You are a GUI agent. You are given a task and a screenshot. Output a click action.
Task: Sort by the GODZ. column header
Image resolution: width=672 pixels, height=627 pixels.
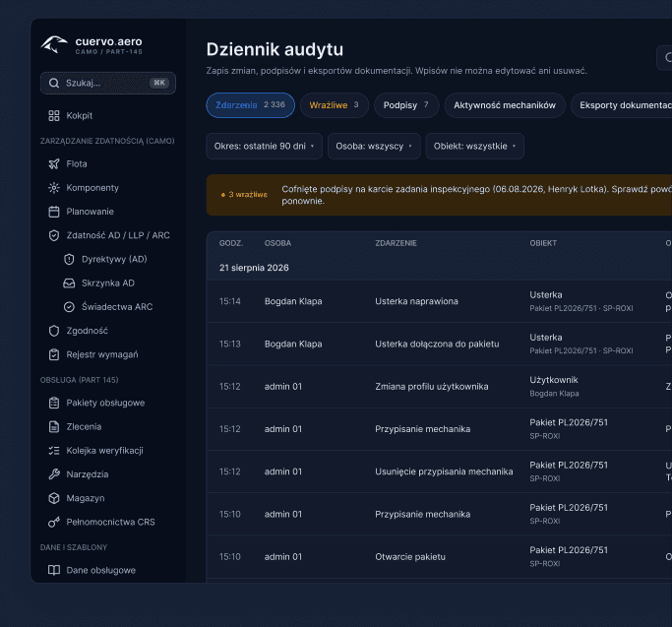[x=231, y=243]
